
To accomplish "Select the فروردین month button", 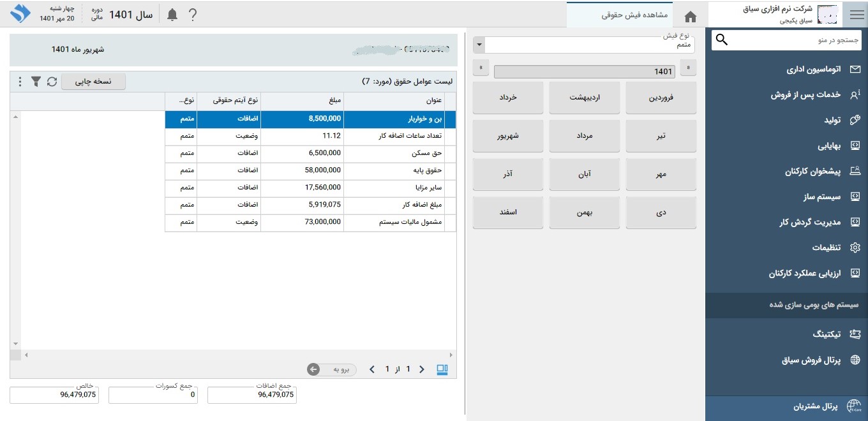I will (661, 98).
